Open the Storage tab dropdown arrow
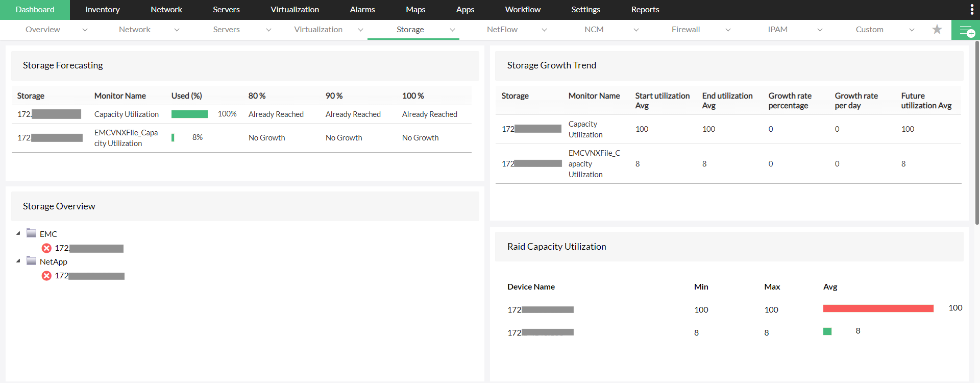 [452, 30]
